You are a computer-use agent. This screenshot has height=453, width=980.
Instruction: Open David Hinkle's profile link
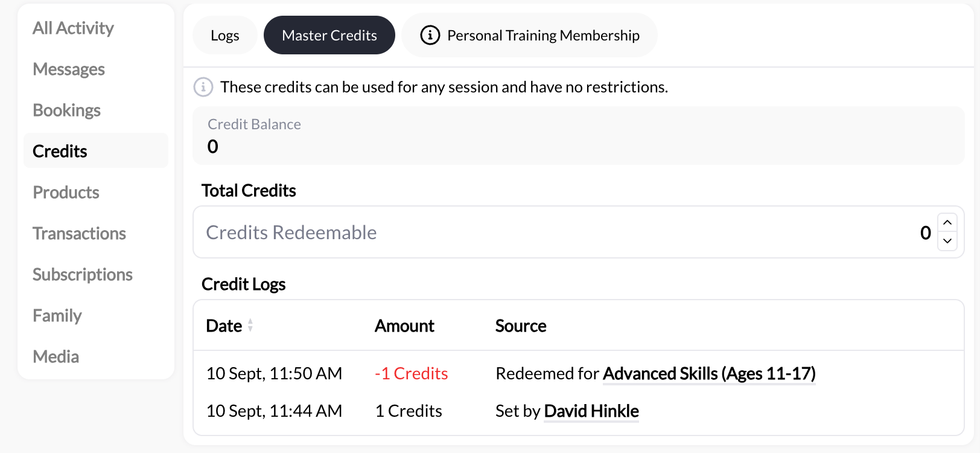(591, 411)
